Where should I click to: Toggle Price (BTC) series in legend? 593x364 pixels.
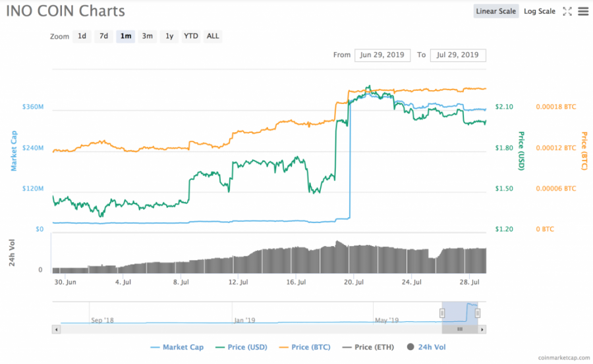305,347
